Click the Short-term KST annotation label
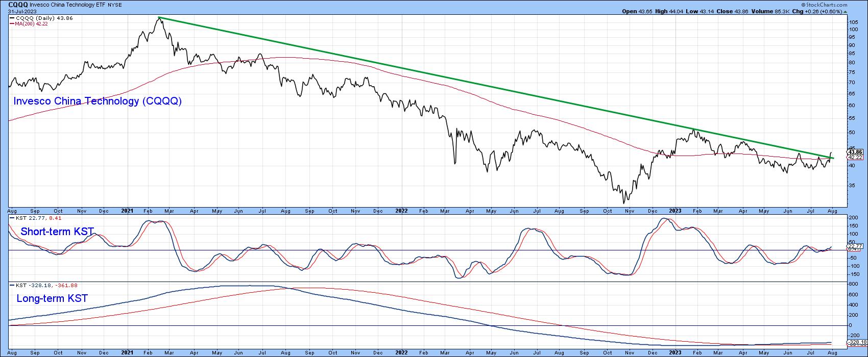This screenshot has width=868, height=357. [57, 232]
